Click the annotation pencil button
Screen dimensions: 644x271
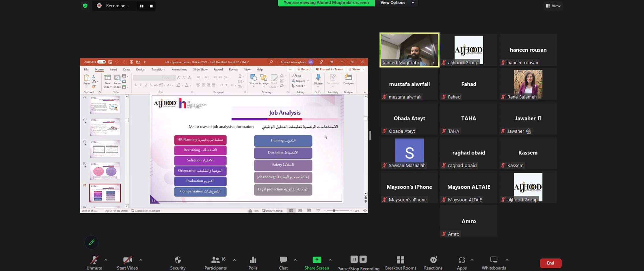point(92,242)
